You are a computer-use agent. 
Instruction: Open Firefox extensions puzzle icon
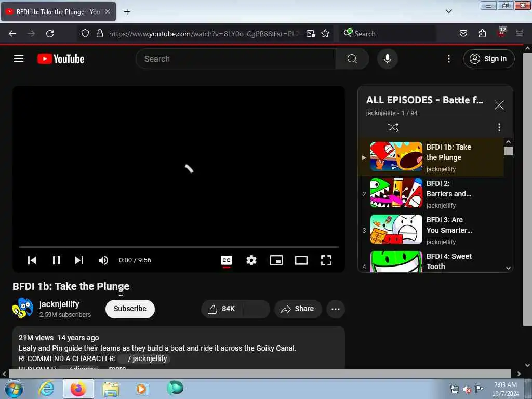pyautogui.click(x=482, y=33)
